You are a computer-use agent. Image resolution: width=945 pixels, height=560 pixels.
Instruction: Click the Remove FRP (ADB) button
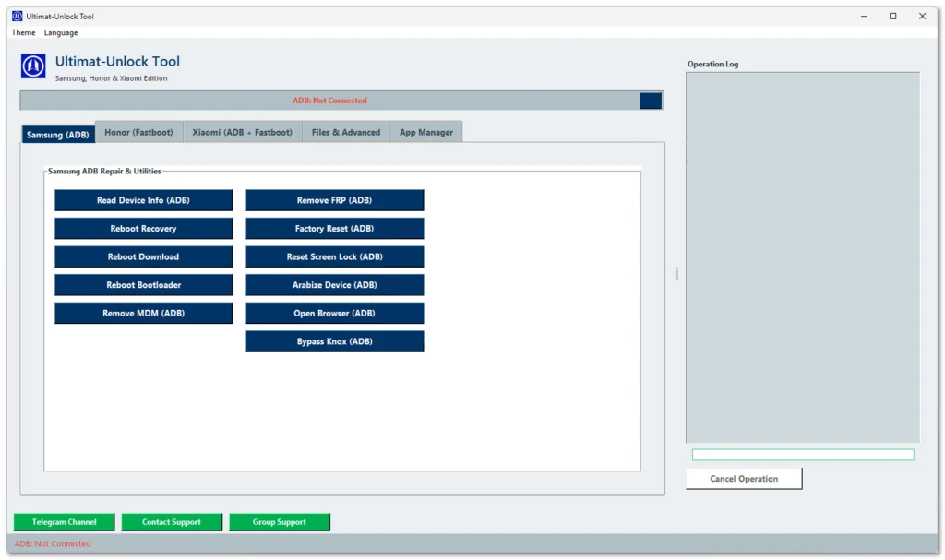point(334,200)
